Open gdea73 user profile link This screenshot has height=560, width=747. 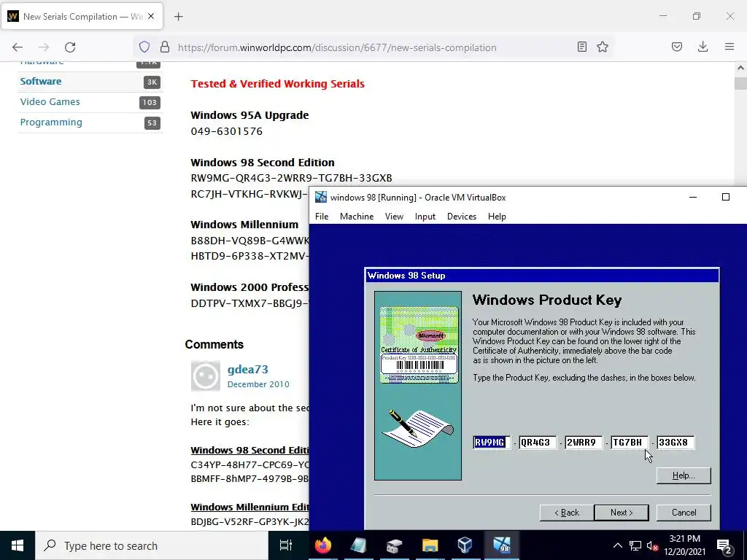(248, 369)
